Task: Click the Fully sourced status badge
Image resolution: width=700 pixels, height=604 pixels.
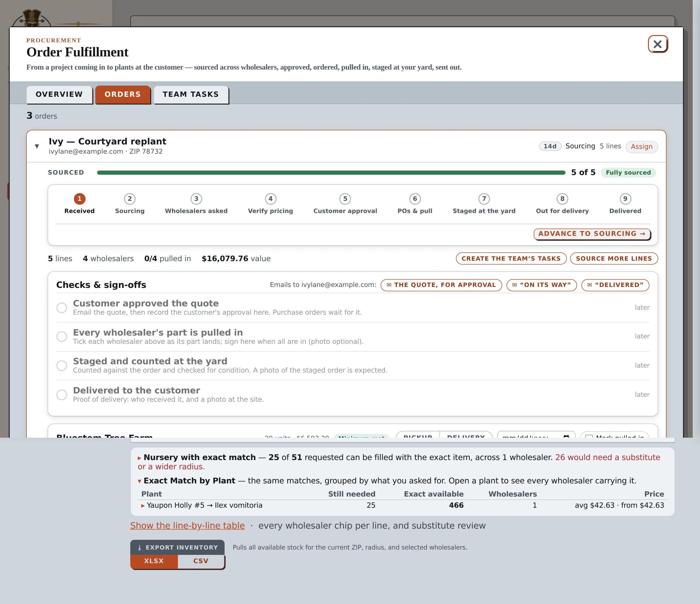Action: [x=628, y=173]
